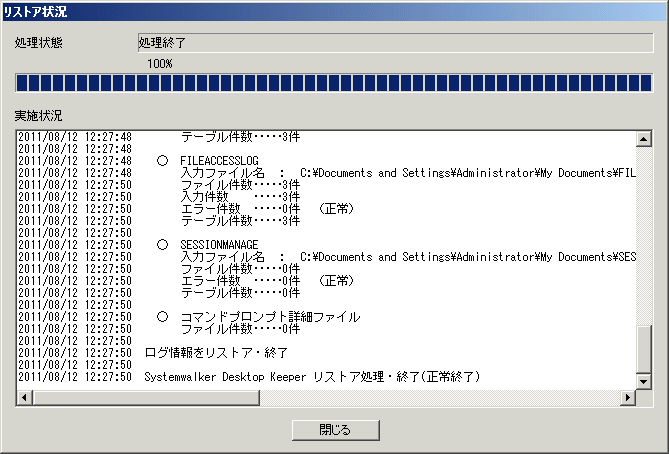669x454 pixels.
Task: Click the 処理状態 label
Action: 38,43
